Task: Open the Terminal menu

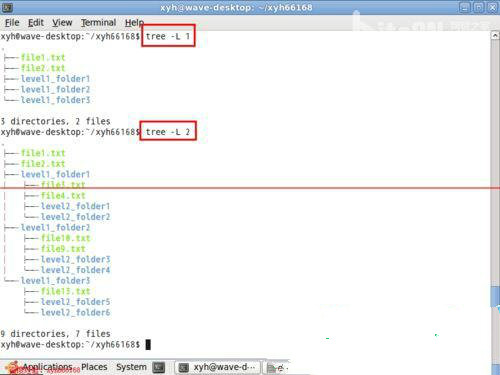Action: tap(98, 23)
